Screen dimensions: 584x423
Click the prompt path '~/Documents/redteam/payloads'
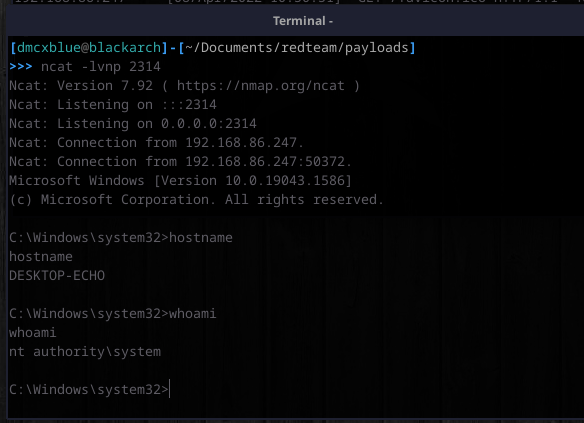297,48
